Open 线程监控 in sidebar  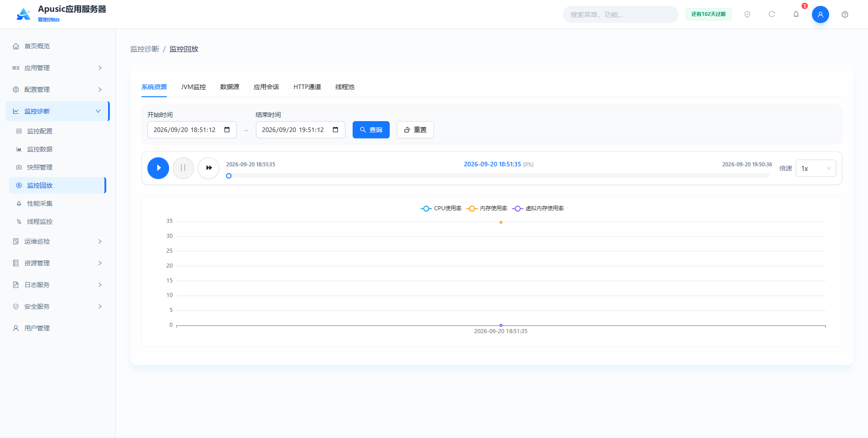coord(57,221)
